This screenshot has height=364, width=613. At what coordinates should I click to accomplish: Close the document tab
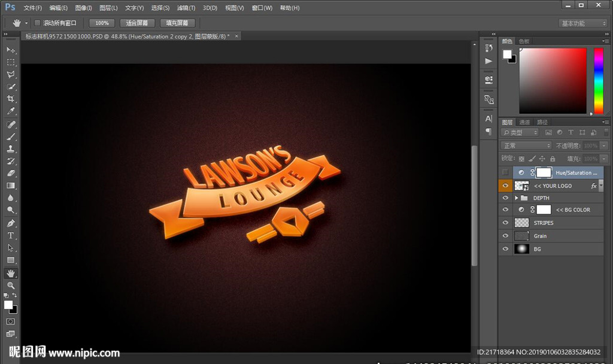pos(236,36)
